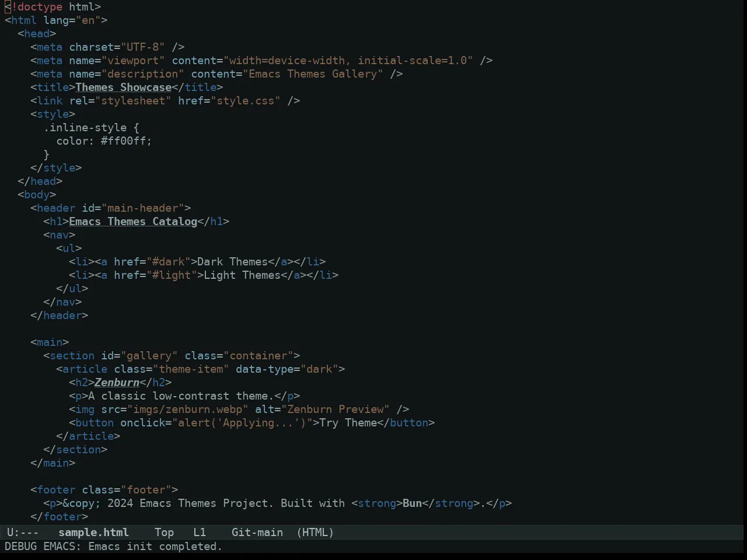The width and height of the screenshot is (747, 560).
Task: Click the Git-main version control indicator
Action: (257, 533)
